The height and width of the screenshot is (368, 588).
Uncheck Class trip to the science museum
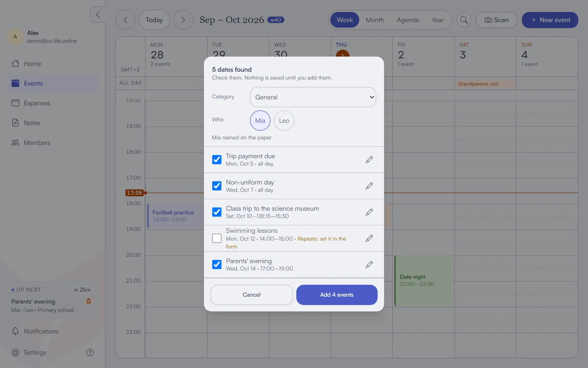coord(217,212)
